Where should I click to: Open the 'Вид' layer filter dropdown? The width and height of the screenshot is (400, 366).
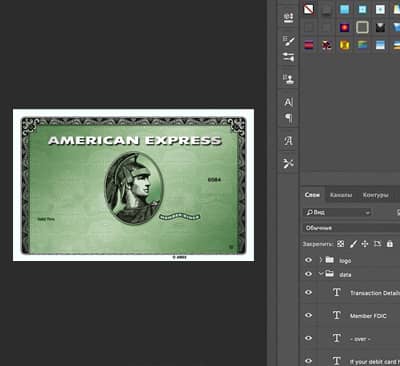[x=337, y=212]
